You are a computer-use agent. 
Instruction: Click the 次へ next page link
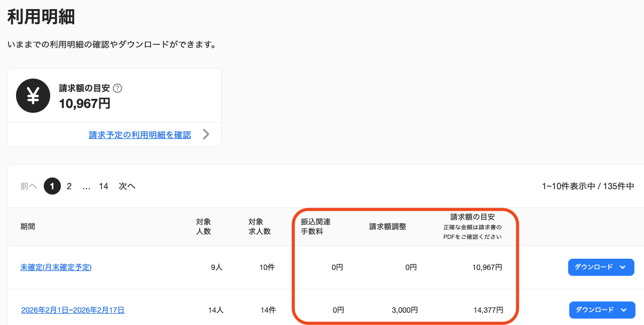127,186
